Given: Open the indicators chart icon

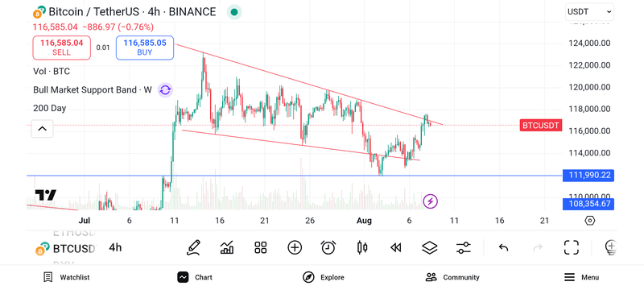Looking at the screenshot, I should (x=227, y=247).
